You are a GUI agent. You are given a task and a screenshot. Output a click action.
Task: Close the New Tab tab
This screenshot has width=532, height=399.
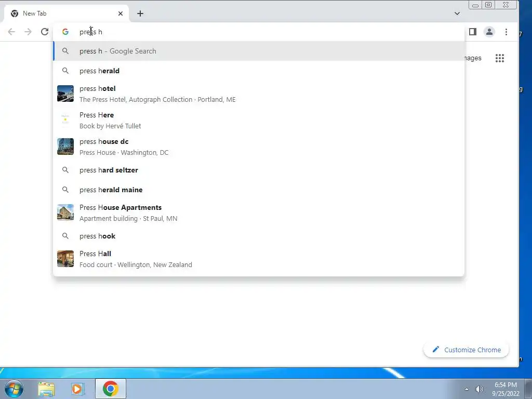click(x=121, y=14)
